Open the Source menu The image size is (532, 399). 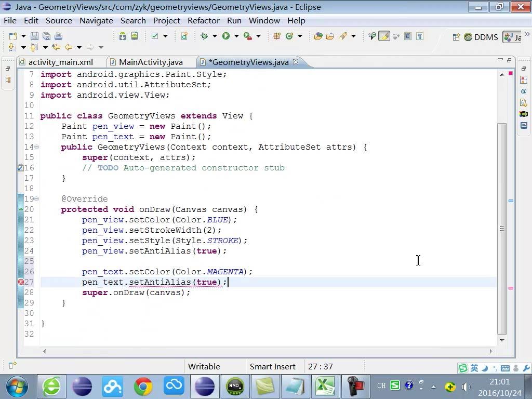tap(59, 21)
